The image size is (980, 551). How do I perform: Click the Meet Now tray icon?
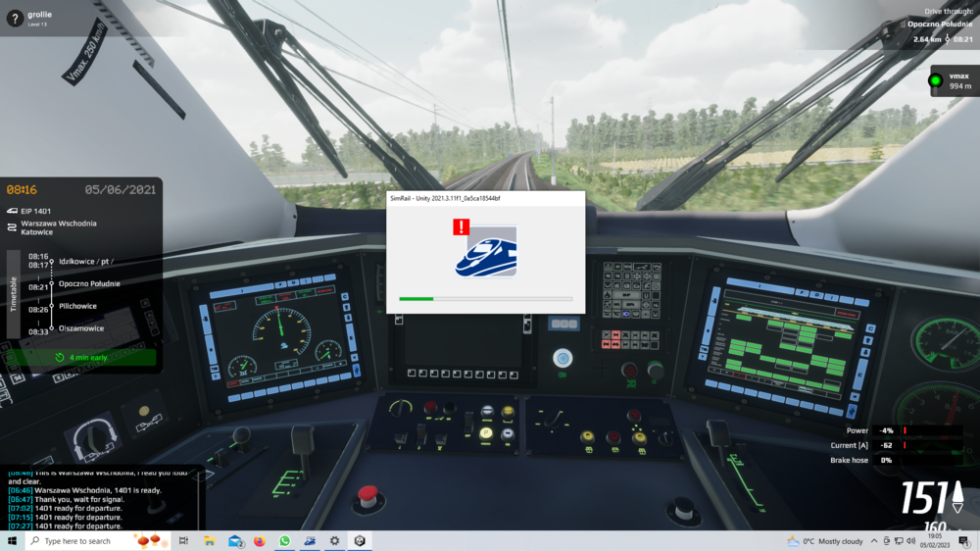pyautogui.click(x=886, y=541)
